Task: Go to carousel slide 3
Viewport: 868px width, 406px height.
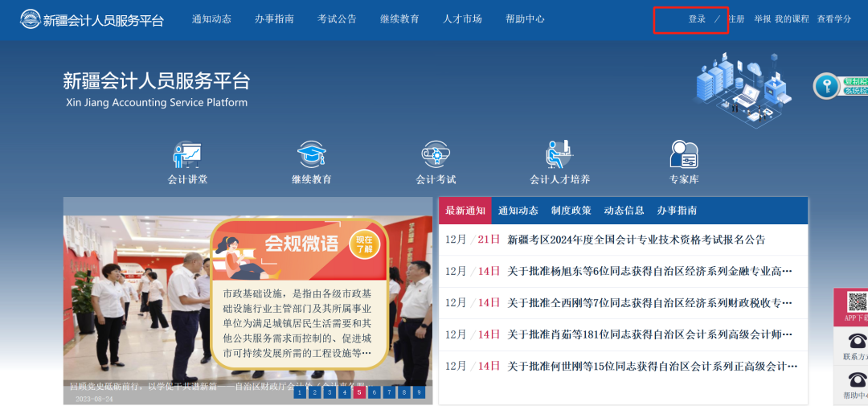Action: tap(330, 392)
